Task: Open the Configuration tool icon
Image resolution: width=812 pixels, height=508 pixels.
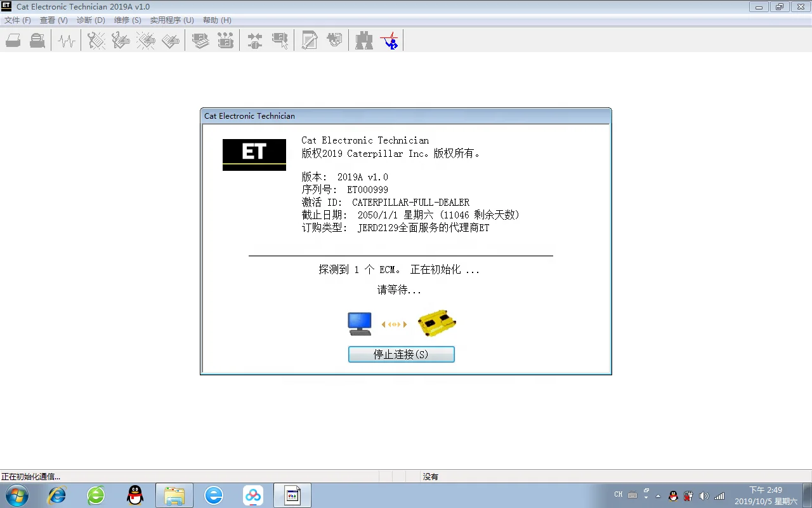Action: (225, 41)
